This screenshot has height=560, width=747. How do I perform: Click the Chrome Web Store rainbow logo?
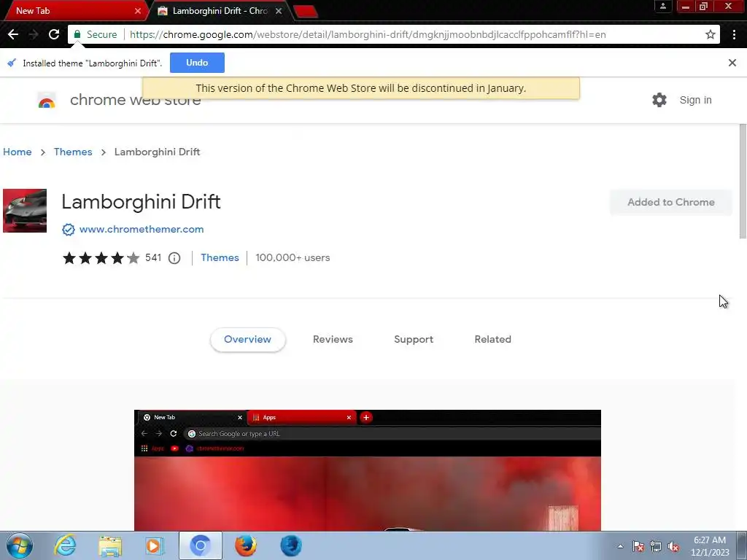pos(47,101)
